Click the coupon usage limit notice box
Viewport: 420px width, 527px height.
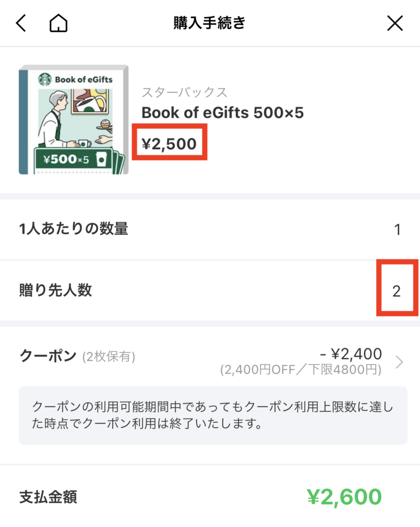tap(213, 415)
